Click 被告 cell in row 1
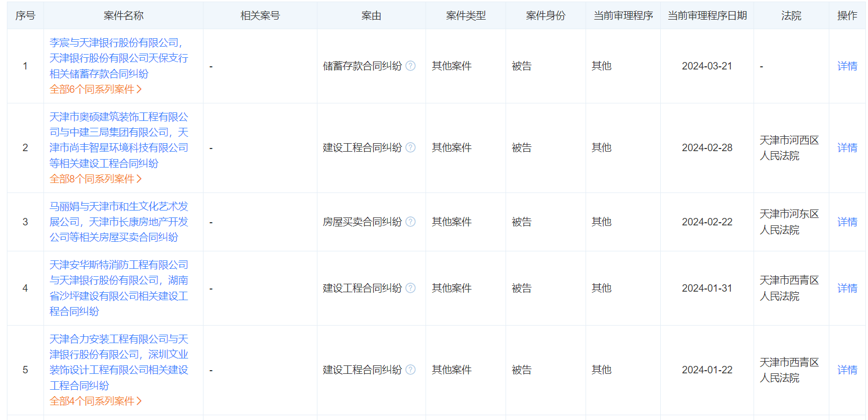The width and height of the screenshot is (868, 420). (521, 66)
